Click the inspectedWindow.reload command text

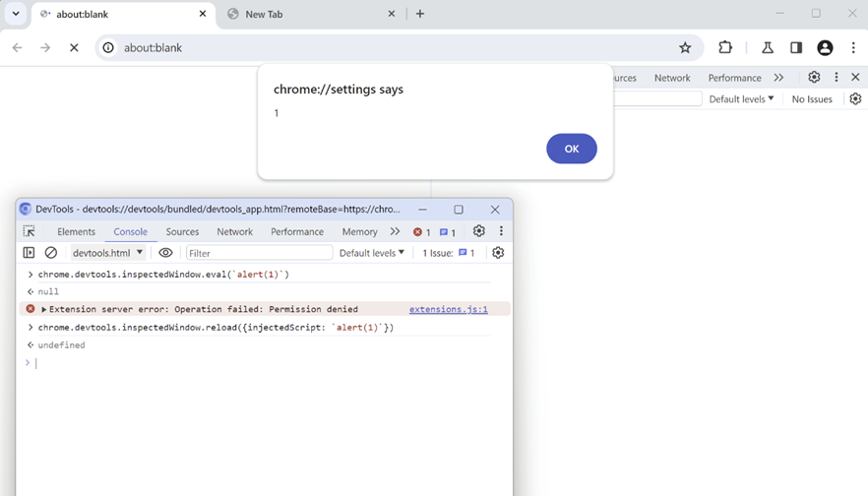pyautogui.click(x=216, y=327)
